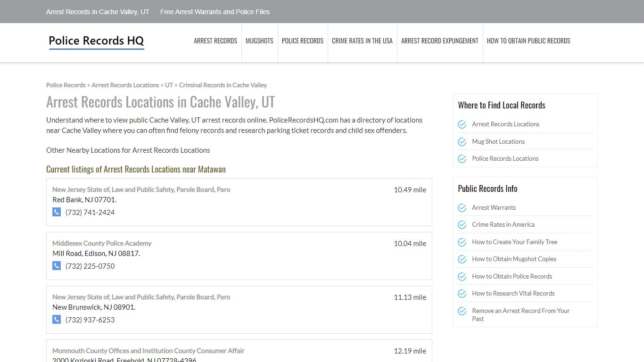
Task: Open ARREST RECORD EXPUNGEMENT menu item
Action: pyautogui.click(x=440, y=41)
